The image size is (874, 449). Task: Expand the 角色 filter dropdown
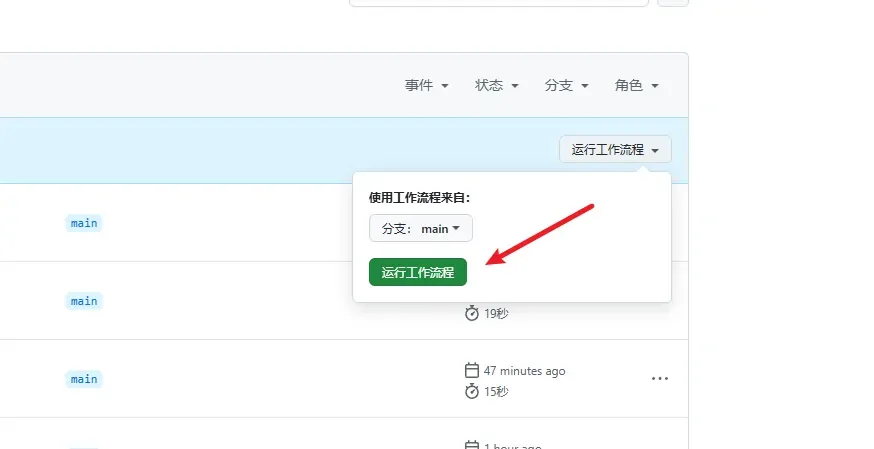click(636, 86)
